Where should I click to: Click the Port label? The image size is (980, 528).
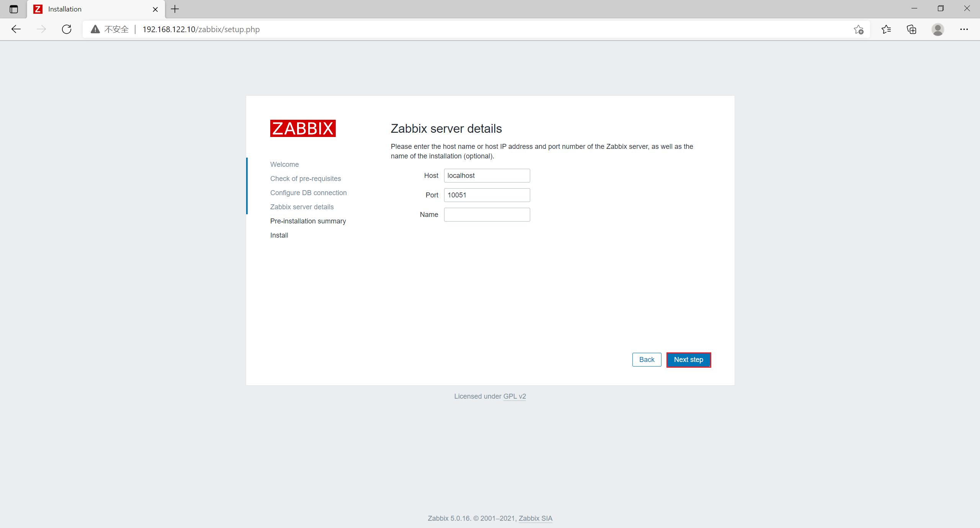(x=432, y=195)
